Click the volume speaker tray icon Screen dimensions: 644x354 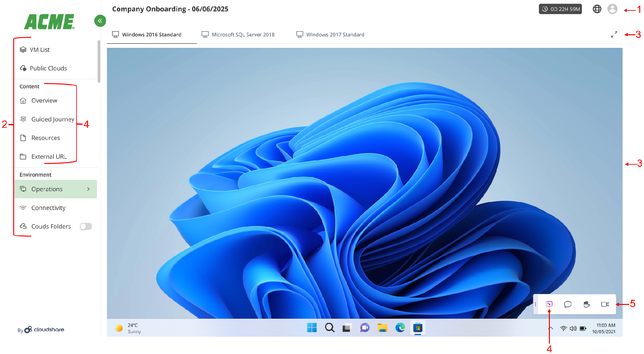click(x=573, y=328)
